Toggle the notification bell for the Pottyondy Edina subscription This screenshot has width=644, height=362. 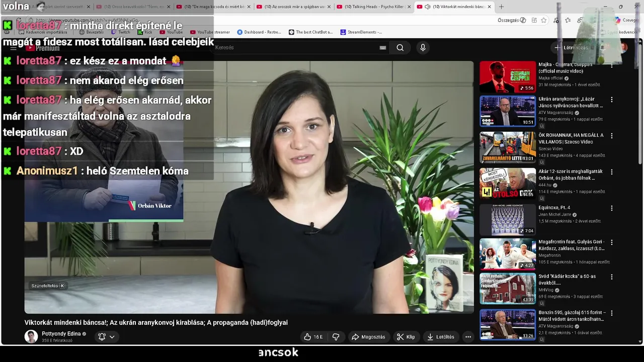(102, 337)
